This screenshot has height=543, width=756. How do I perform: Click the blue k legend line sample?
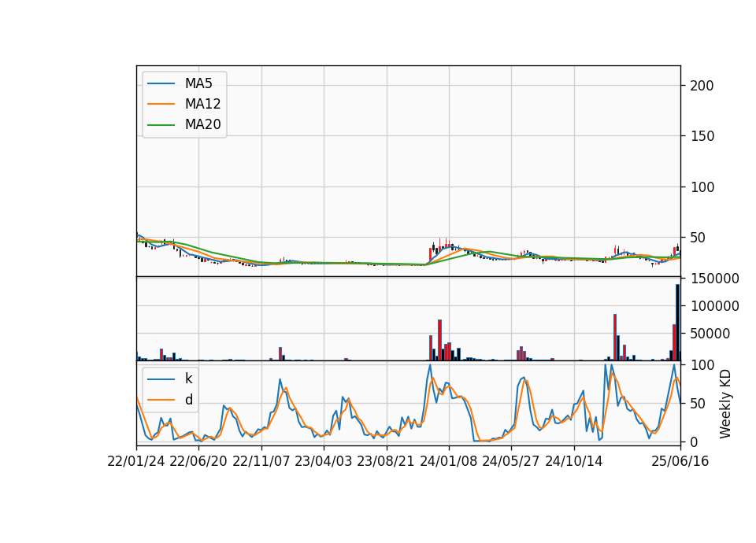click(161, 379)
